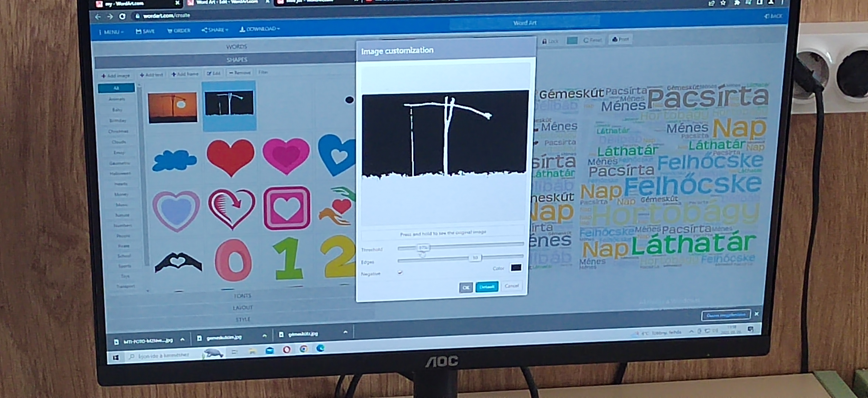Open the SHARE dropdown menu
The image size is (868, 398).
tap(215, 30)
